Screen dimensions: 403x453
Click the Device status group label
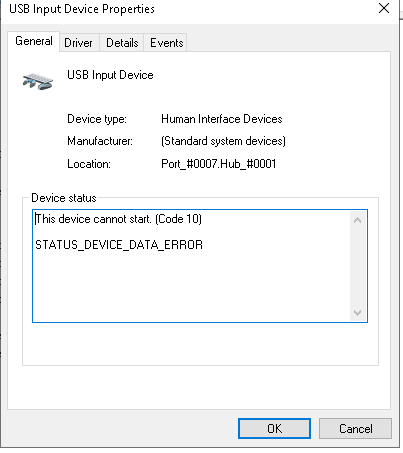pyautogui.click(x=64, y=198)
